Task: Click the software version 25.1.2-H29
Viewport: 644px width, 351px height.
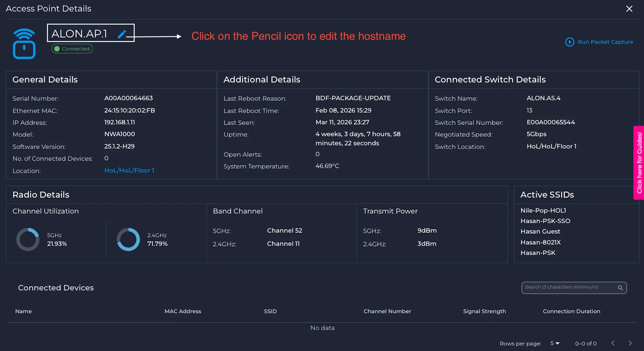Action: coord(120,146)
